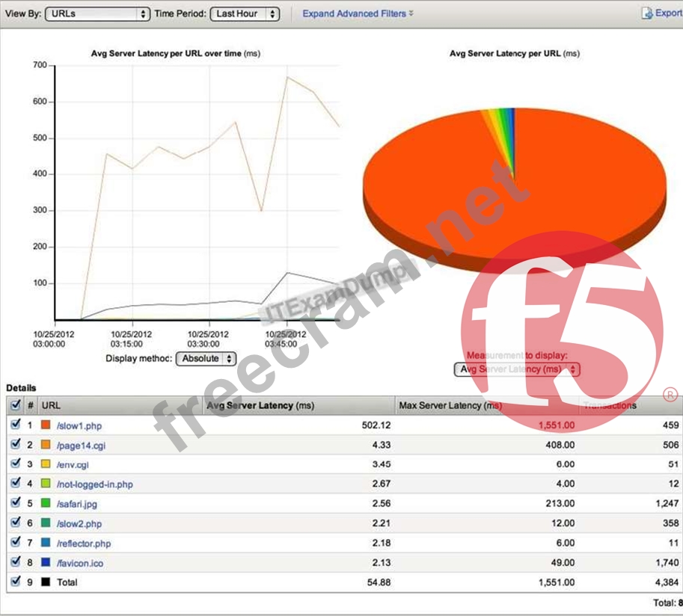This screenshot has width=683, height=616.
Task: Click the 1,740 transactions value
Action: [x=667, y=563]
